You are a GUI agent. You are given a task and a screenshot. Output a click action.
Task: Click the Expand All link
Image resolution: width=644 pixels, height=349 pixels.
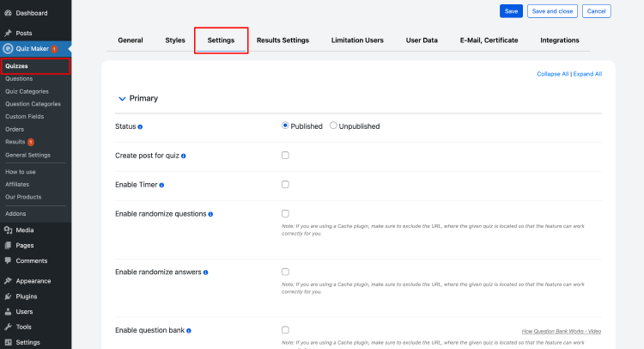587,74
